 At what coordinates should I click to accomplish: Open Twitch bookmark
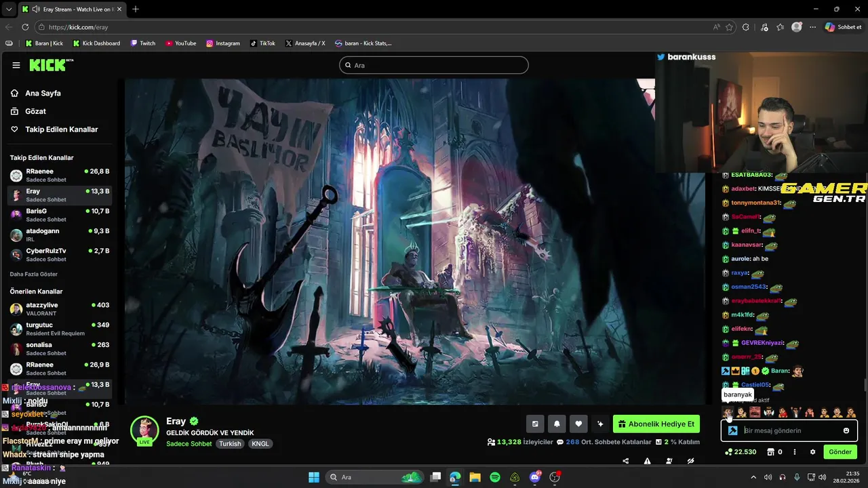(x=142, y=43)
